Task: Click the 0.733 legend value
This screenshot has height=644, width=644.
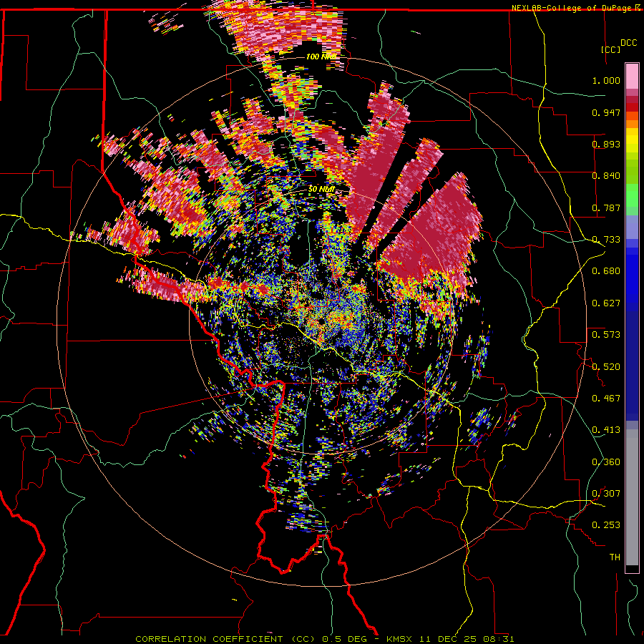Action: click(606, 240)
